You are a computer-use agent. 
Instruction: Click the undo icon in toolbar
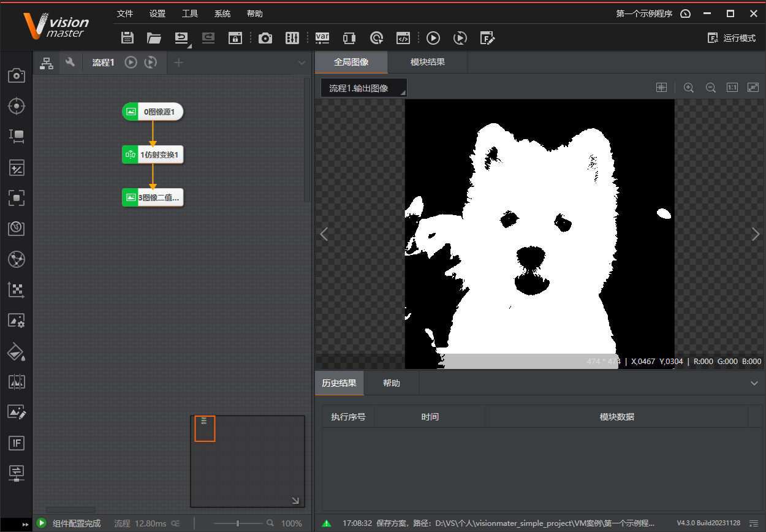[x=182, y=38]
